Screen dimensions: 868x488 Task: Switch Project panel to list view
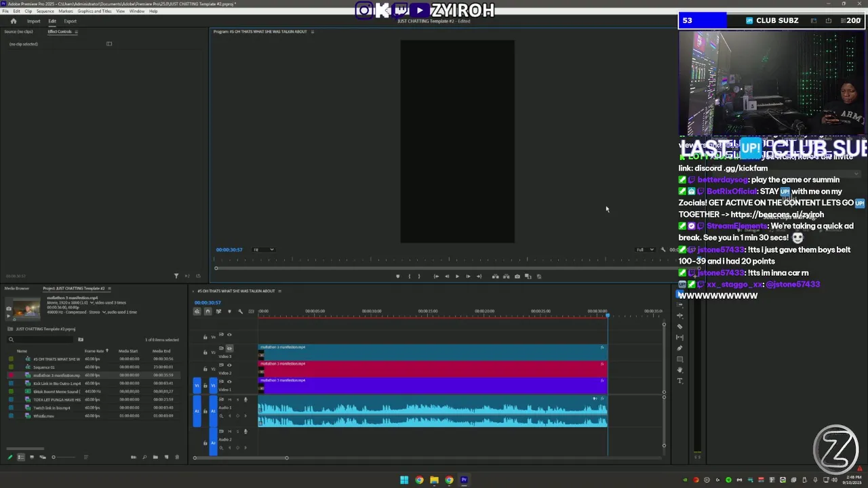click(x=21, y=457)
